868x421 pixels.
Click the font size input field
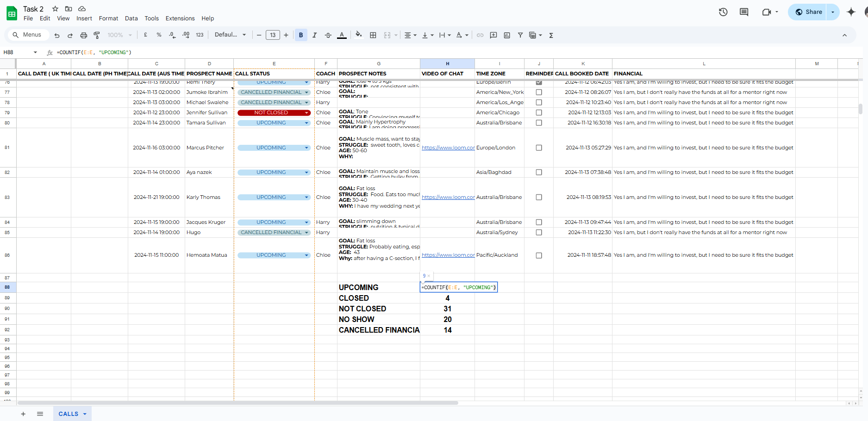tap(273, 35)
